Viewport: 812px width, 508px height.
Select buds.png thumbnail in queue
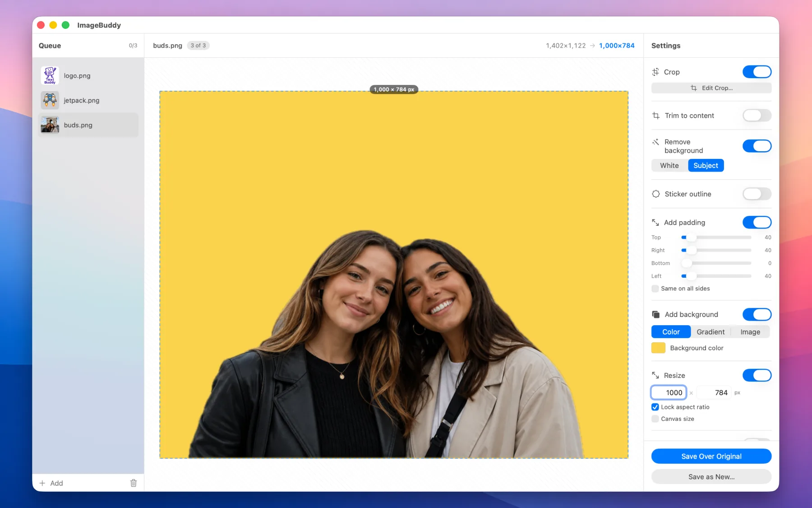pos(50,125)
